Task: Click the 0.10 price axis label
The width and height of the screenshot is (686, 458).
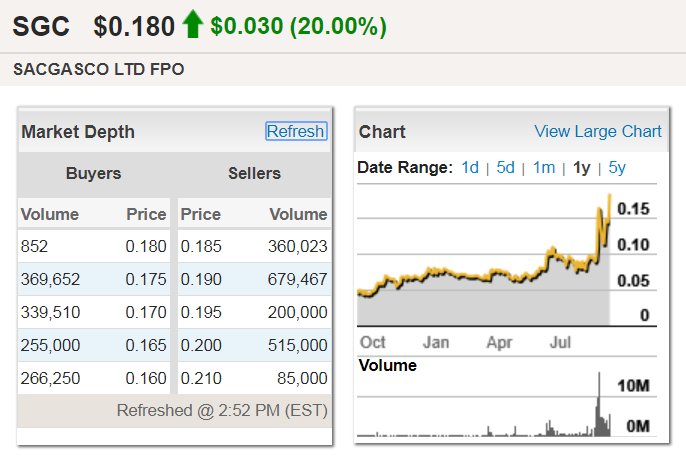Action: pos(633,245)
